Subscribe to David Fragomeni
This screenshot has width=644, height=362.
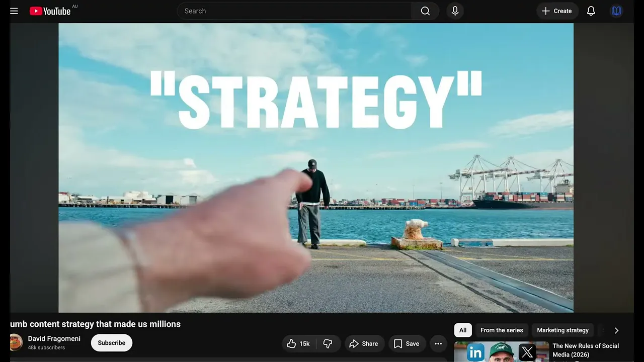[x=112, y=343]
